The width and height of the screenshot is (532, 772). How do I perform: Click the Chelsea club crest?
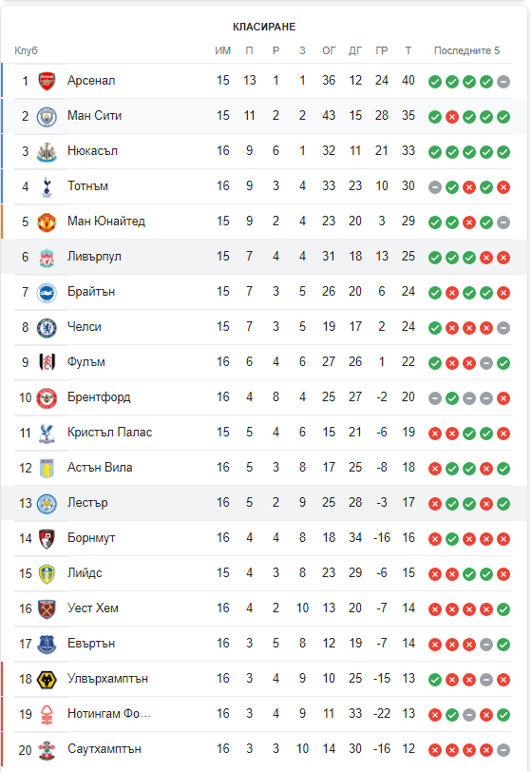47,327
